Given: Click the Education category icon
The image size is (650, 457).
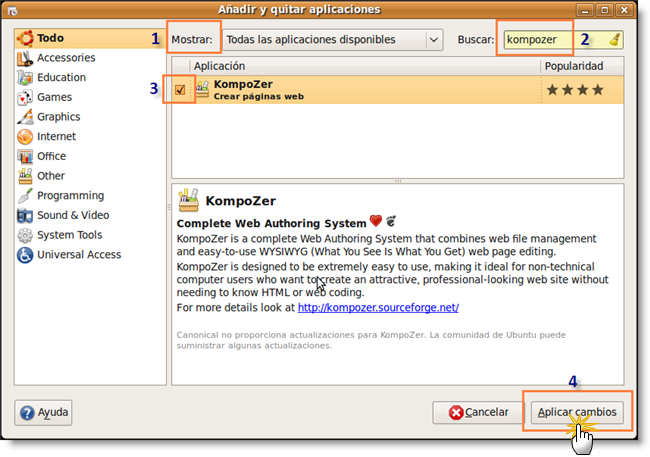Looking at the screenshot, I should pos(25,78).
